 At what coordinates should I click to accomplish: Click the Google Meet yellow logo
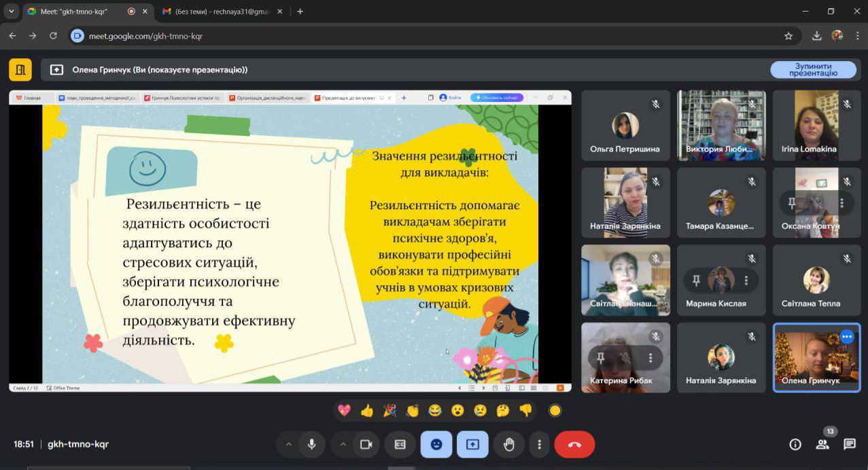pyautogui.click(x=20, y=69)
